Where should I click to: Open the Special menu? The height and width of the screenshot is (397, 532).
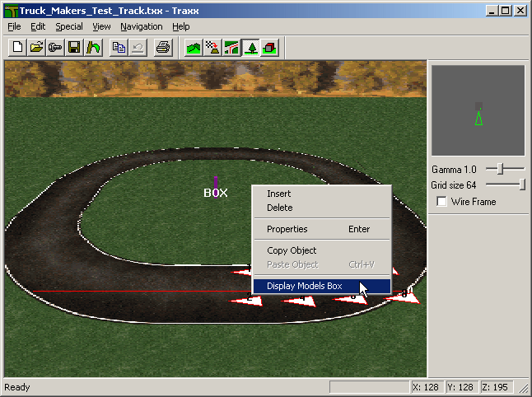pos(69,26)
